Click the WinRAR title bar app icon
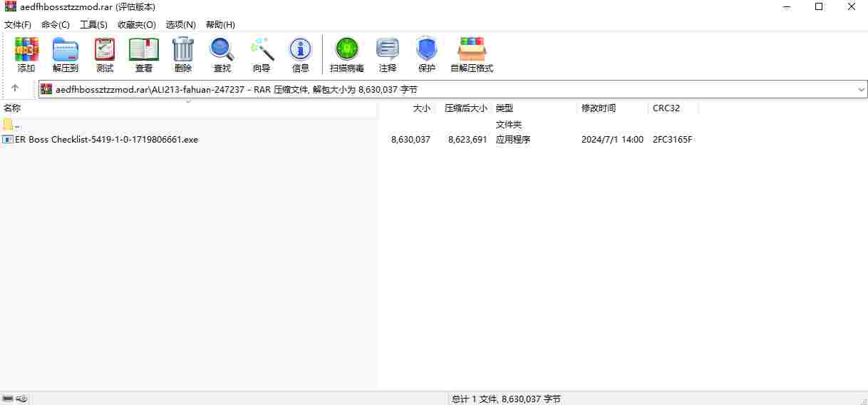 10,7
